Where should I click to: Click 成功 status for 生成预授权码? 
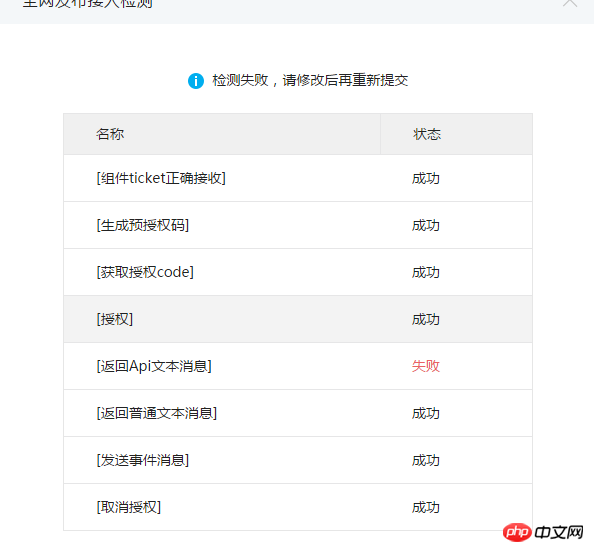(426, 225)
